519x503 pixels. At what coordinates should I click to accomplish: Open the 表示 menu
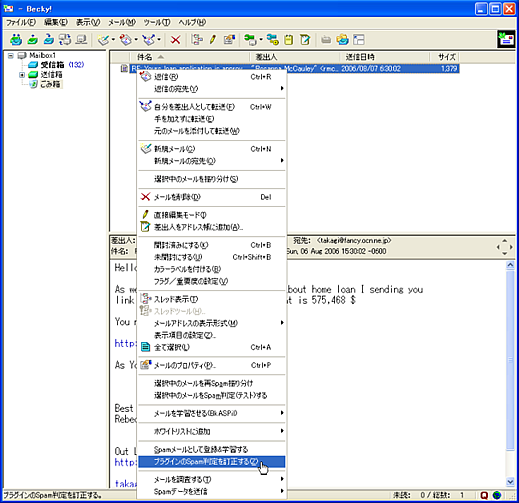[x=88, y=22]
